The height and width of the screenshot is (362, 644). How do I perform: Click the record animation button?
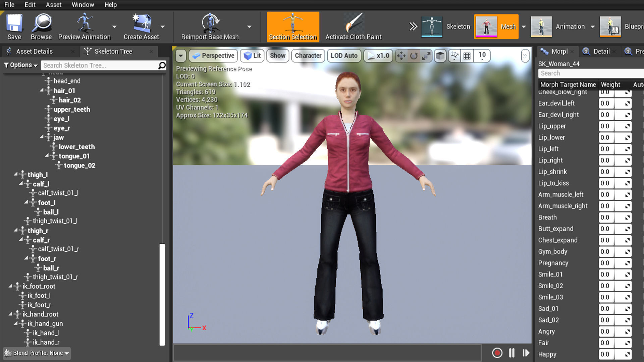pyautogui.click(x=497, y=353)
